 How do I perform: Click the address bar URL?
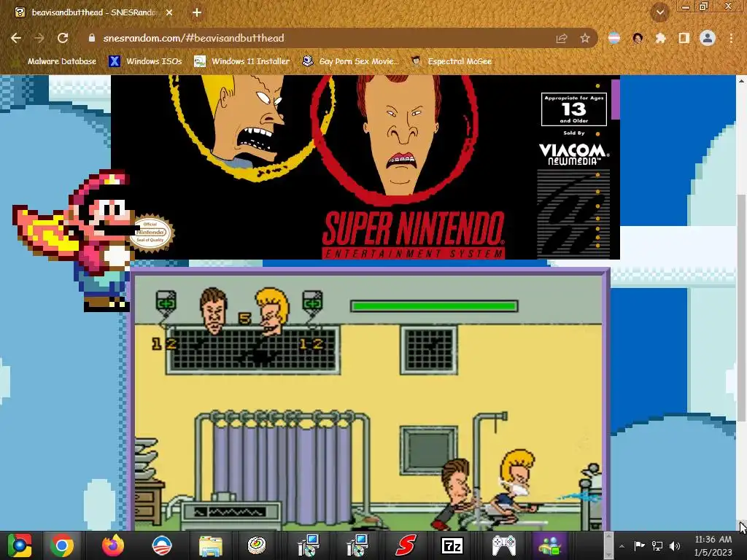coord(193,38)
